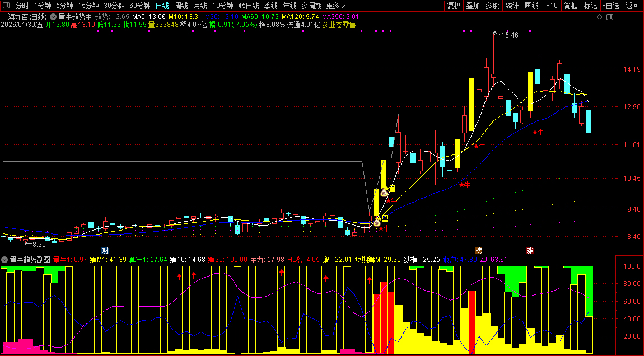The height and width of the screenshot is (356, 644).
Task: Click the 套牢1: 57.64 value
Action: (x=148, y=260)
